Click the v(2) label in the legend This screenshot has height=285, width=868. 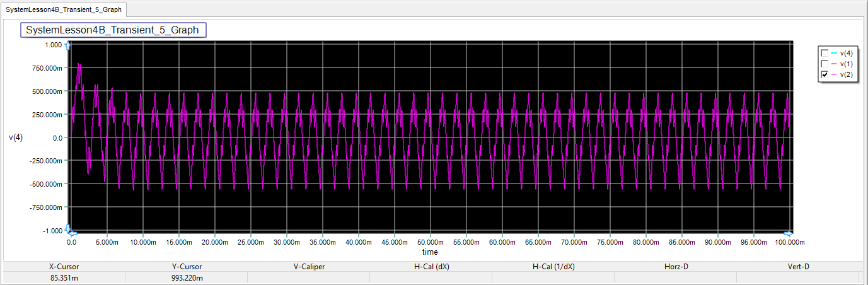click(847, 75)
